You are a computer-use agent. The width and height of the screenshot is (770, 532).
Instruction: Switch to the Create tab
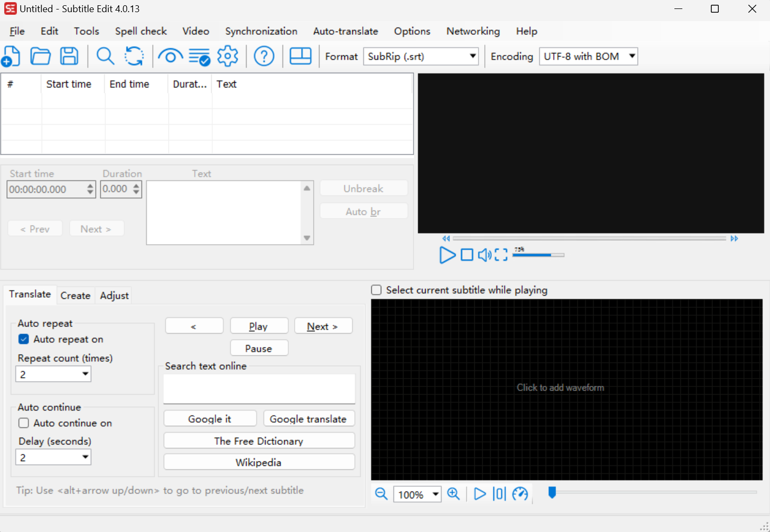75,295
